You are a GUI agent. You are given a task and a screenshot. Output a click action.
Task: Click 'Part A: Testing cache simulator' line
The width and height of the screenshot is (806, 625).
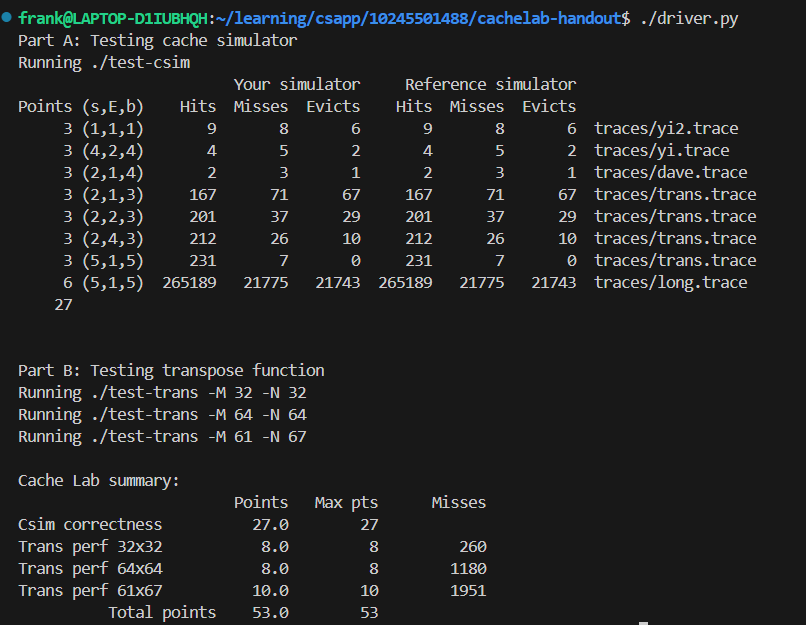[157, 41]
